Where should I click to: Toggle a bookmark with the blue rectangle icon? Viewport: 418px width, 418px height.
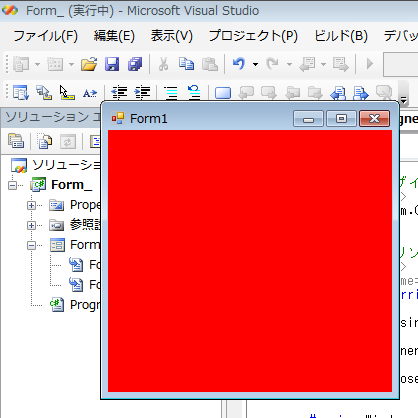click(x=223, y=93)
